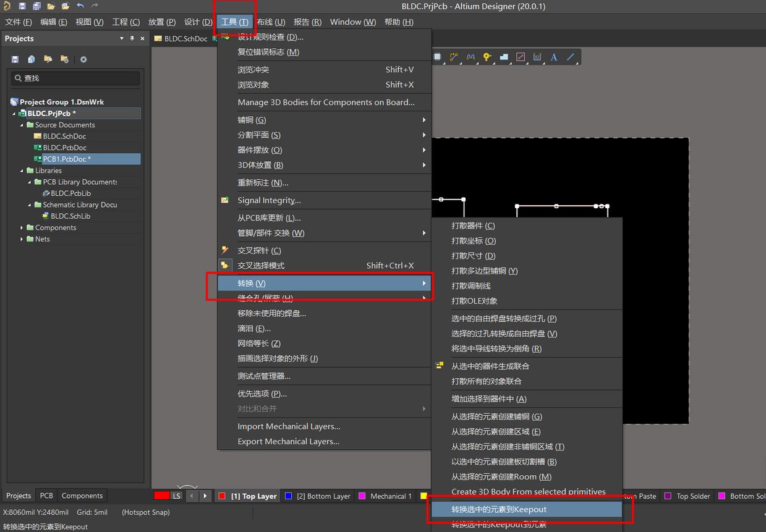The image size is (766, 532).
Task: Select the Top Solder layer tab
Action: coord(687,496)
